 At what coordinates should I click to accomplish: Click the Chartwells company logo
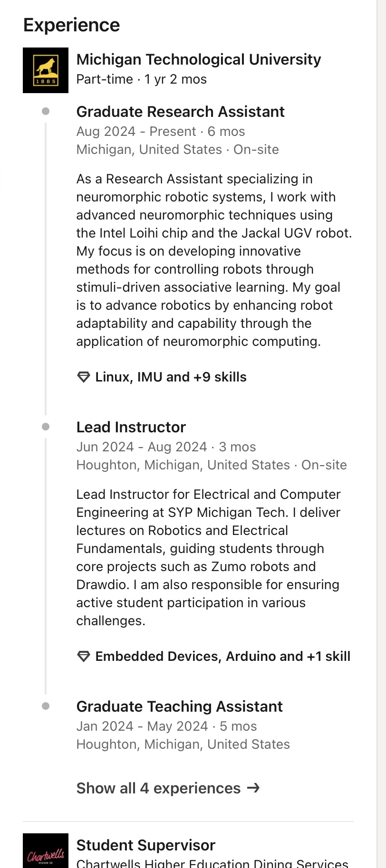click(x=46, y=853)
